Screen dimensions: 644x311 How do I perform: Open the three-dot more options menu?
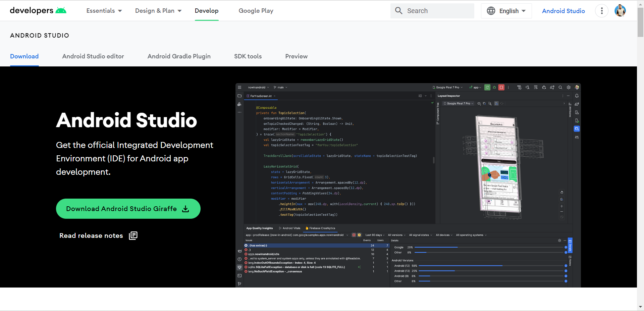click(602, 11)
